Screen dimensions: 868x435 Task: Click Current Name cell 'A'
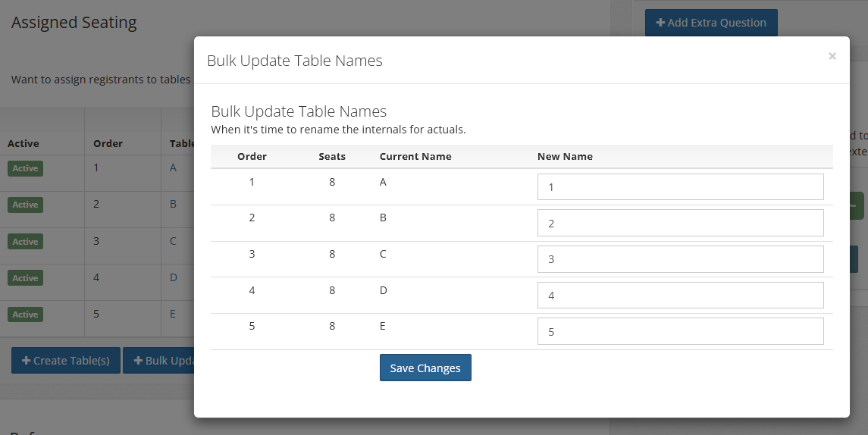pos(383,182)
